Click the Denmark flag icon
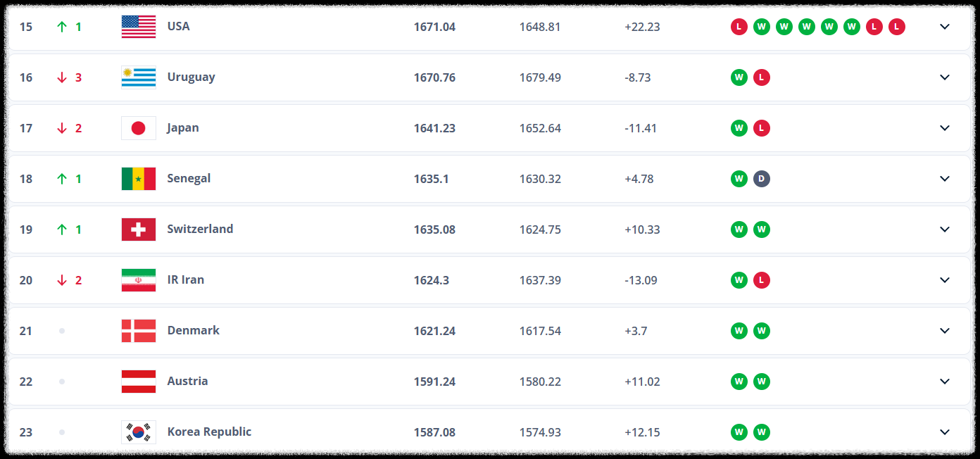980x459 pixels. coord(139,331)
